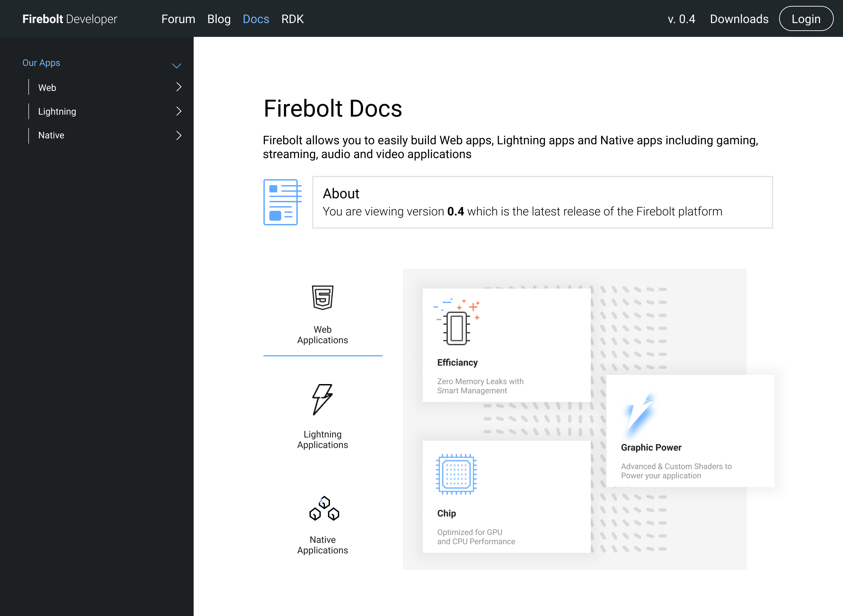Click the Native Applications cubes icon

pos(324,508)
